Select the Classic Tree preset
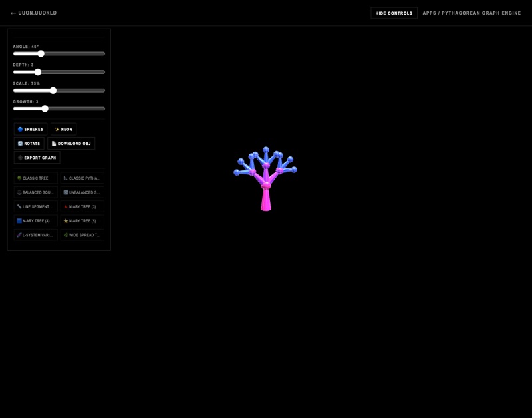Viewport: 532px width, 418px height. [36, 178]
